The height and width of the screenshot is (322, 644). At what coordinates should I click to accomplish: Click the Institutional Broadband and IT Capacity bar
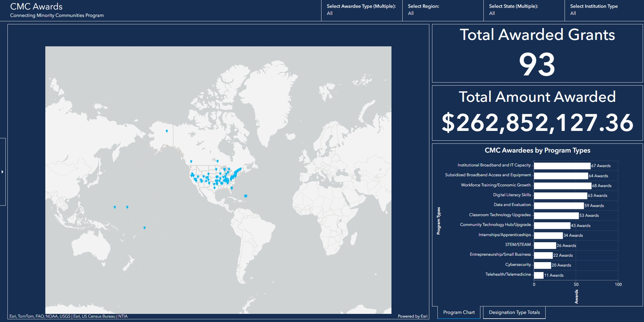click(x=562, y=166)
